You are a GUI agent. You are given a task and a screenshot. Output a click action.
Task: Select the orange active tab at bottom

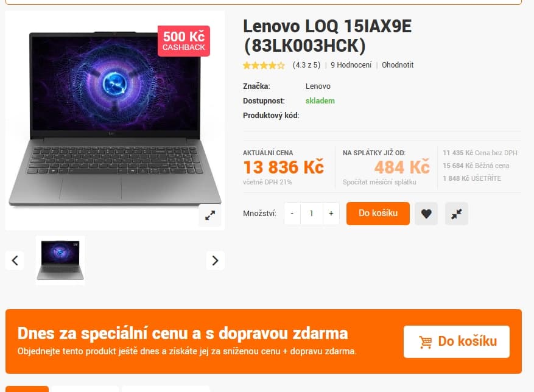tap(27, 389)
